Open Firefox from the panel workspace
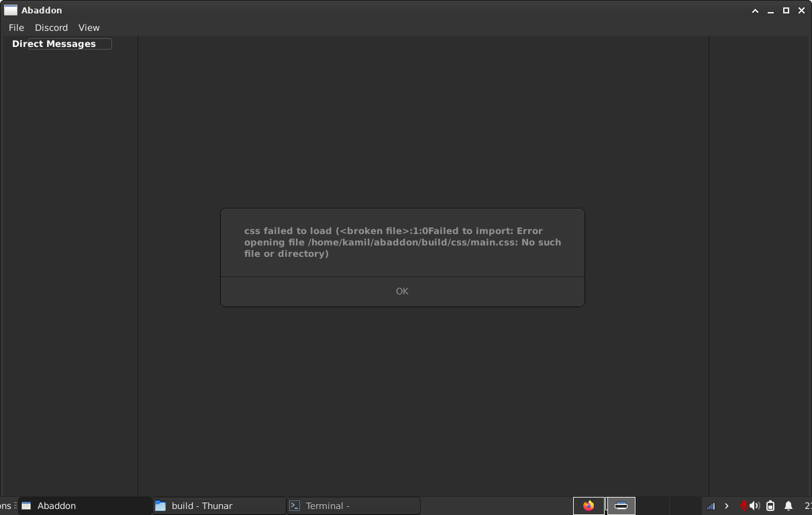This screenshot has height=515, width=812. [589, 506]
